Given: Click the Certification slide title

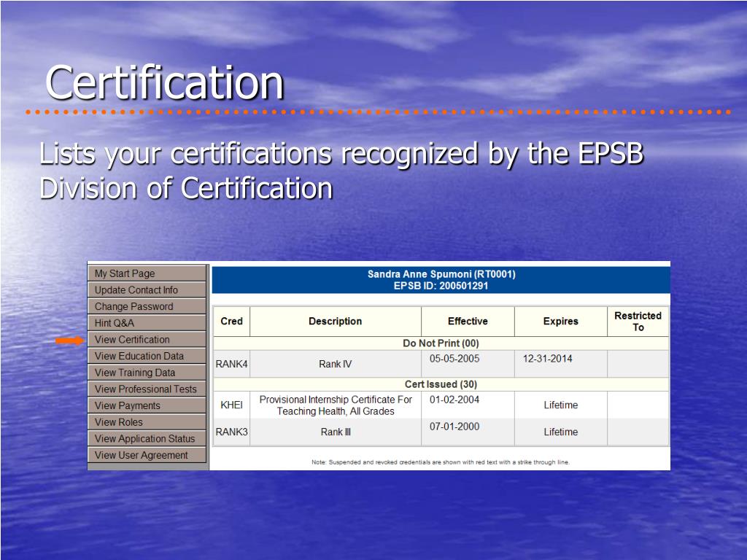Looking at the screenshot, I should (x=164, y=82).
